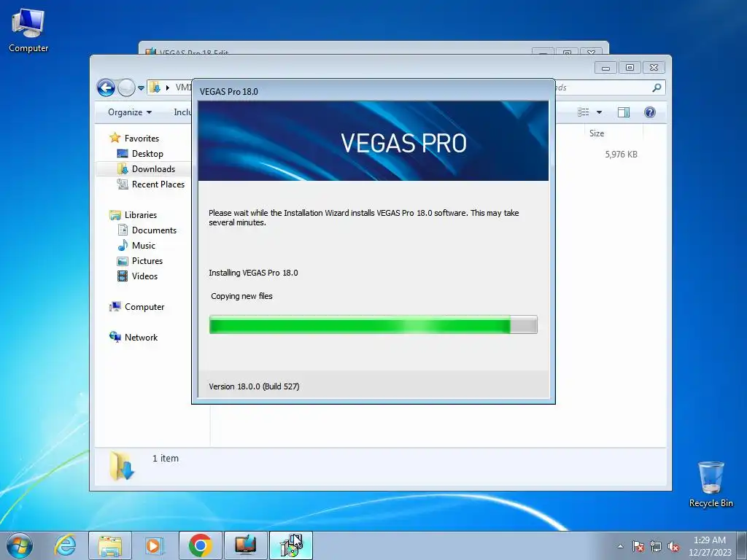Open view options dropdown arrow

600,112
